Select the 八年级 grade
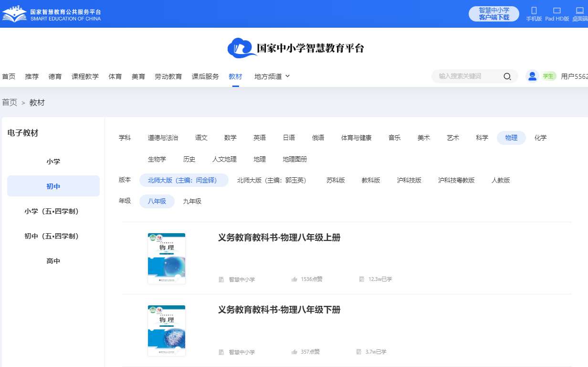This screenshot has width=588, height=367. [x=157, y=201]
